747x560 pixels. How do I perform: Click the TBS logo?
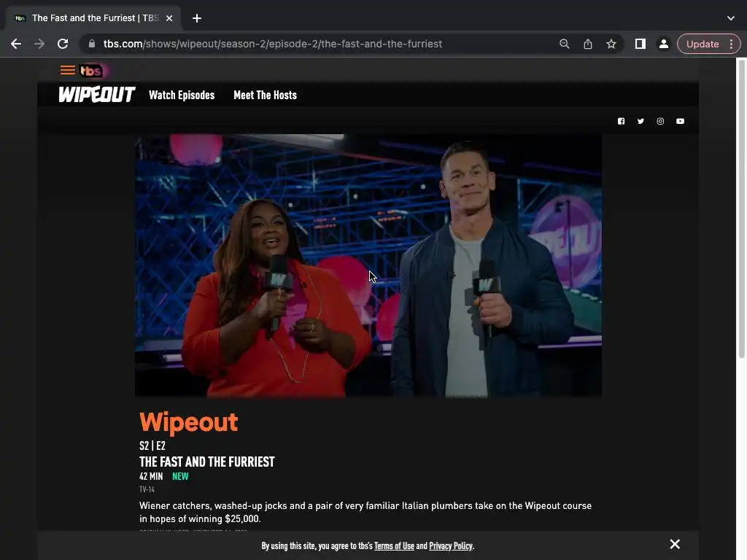coord(93,71)
